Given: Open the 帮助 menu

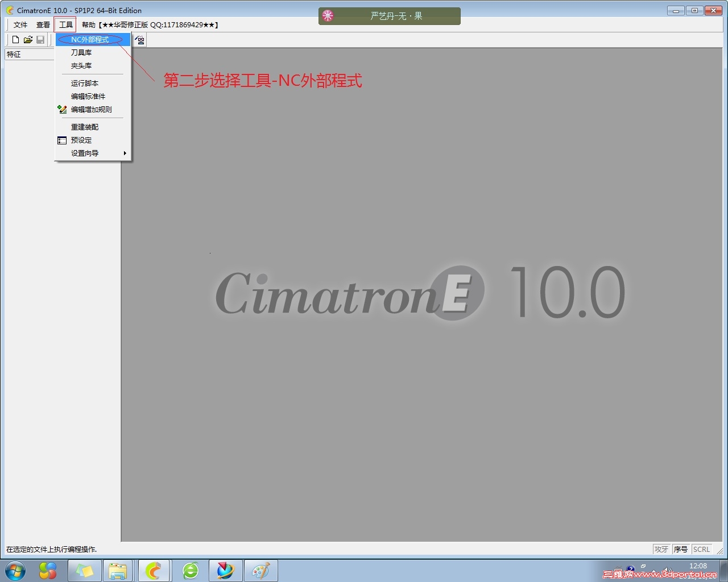Looking at the screenshot, I should click(89, 25).
